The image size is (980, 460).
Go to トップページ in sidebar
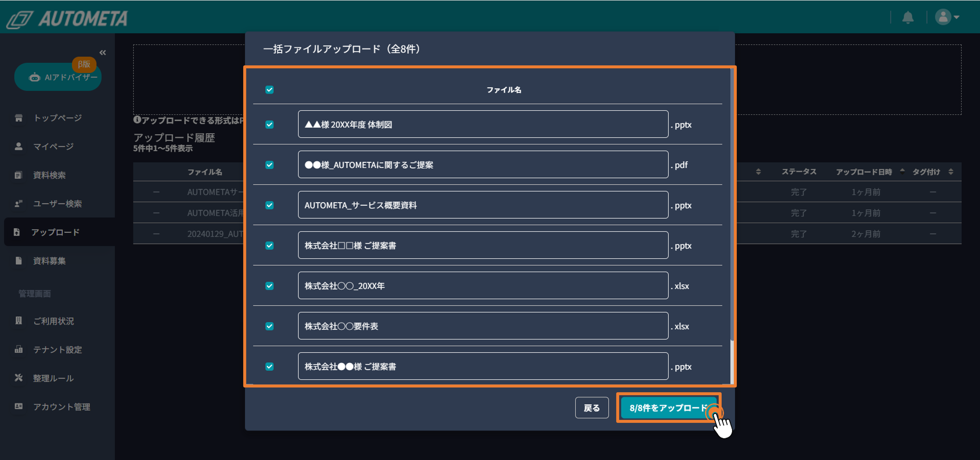pyautogui.click(x=57, y=118)
